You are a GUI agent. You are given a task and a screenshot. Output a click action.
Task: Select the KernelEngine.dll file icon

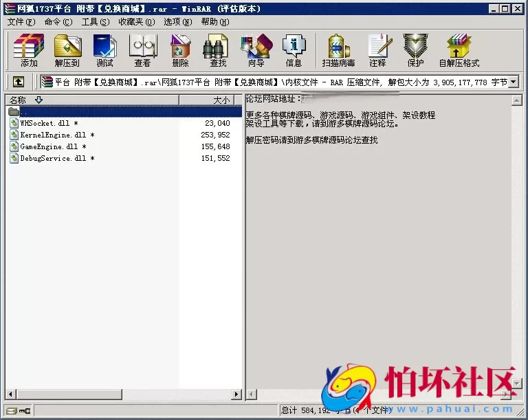click(14, 135)
